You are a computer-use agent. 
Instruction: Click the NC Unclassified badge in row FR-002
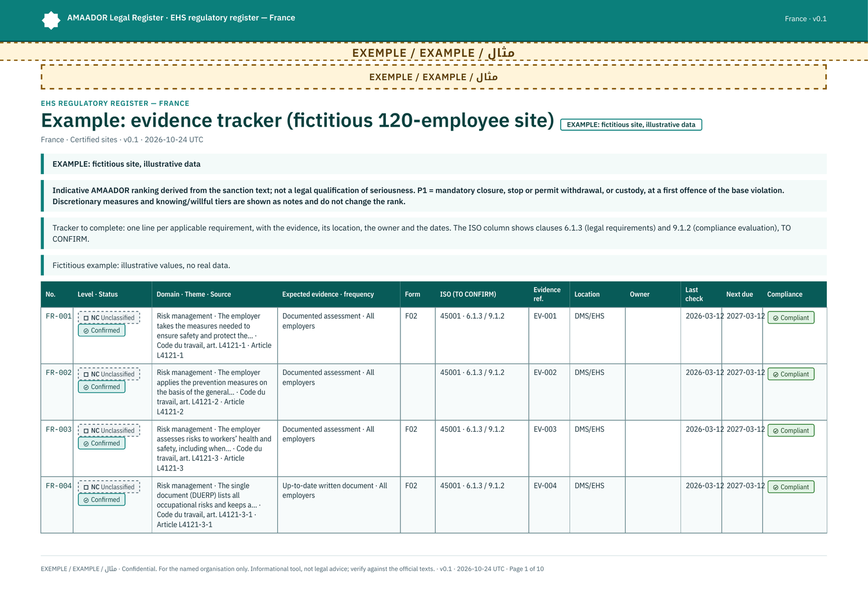pos(109,374)
